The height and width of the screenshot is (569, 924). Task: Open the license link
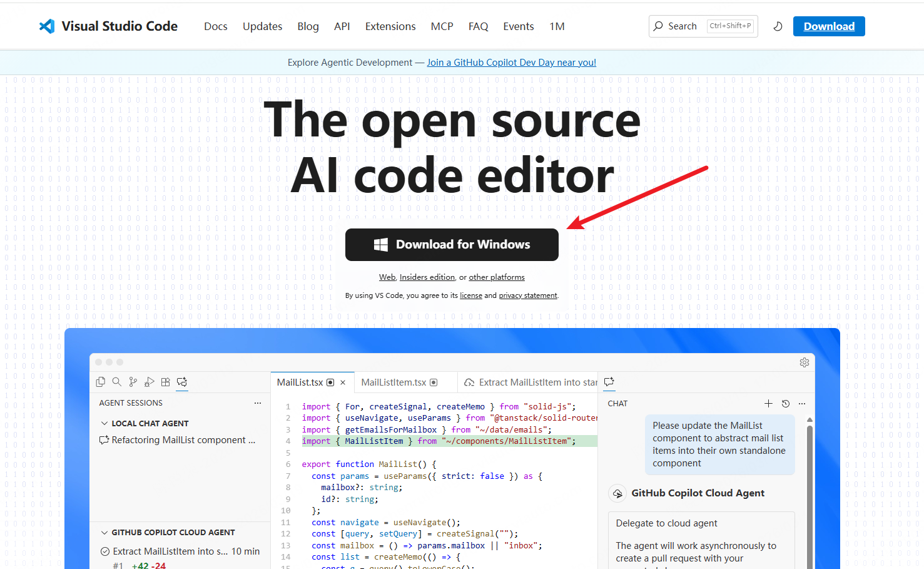[471, 295]
